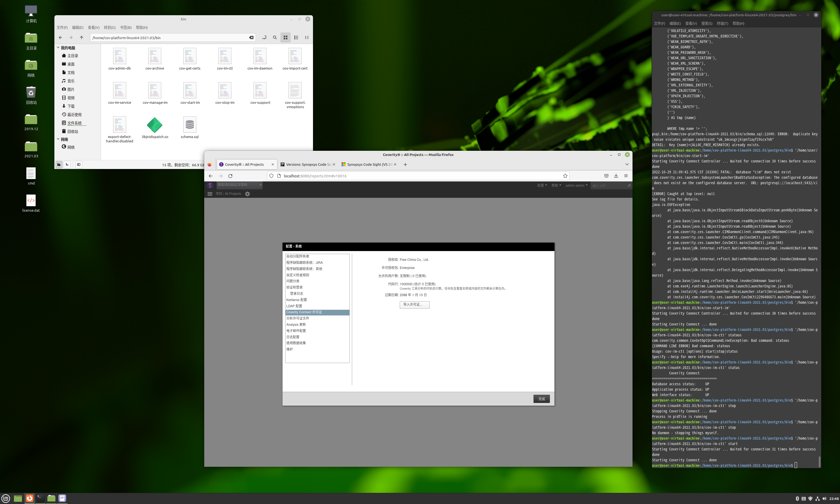Save page to Pocket icon
The width and height of the screenshot is (840, 504).
[606, 176]
